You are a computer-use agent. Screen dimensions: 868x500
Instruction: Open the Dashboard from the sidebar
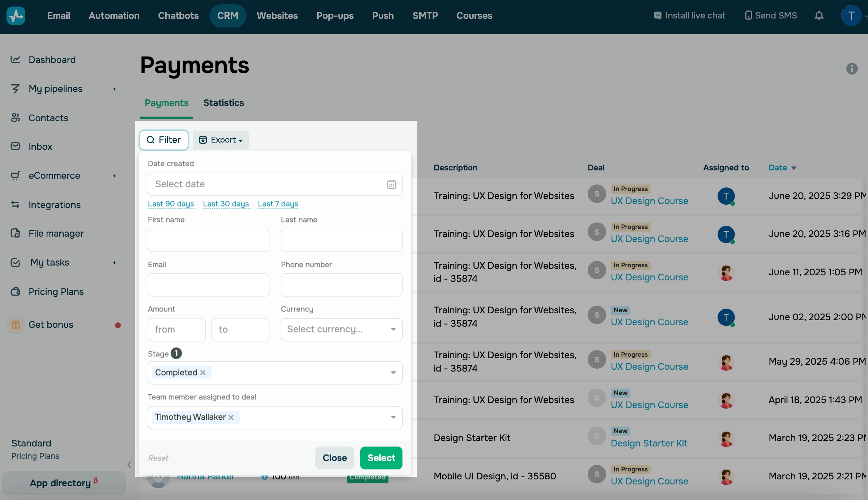click(x=52, y=60)
